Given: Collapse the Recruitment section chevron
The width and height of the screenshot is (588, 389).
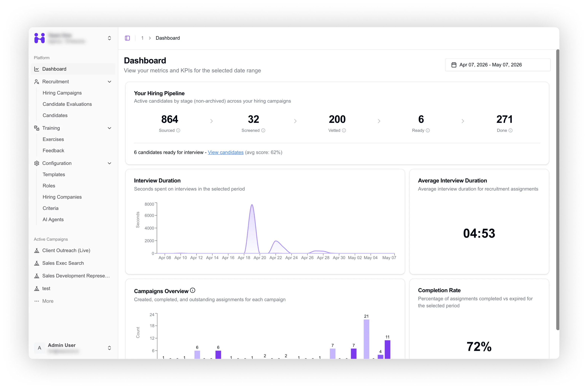Looking at the screenshot, I should pyautogui.click(x=109, y=82).
